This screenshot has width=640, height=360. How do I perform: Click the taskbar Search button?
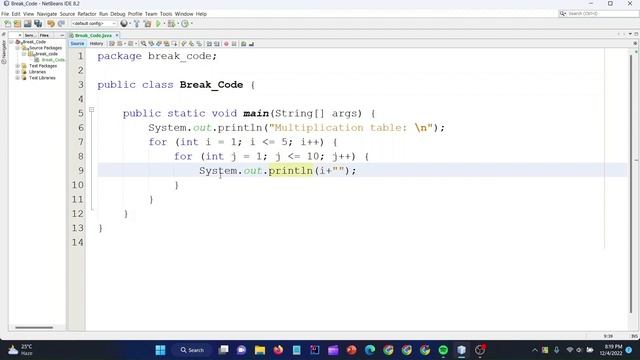tap(192, 350)
